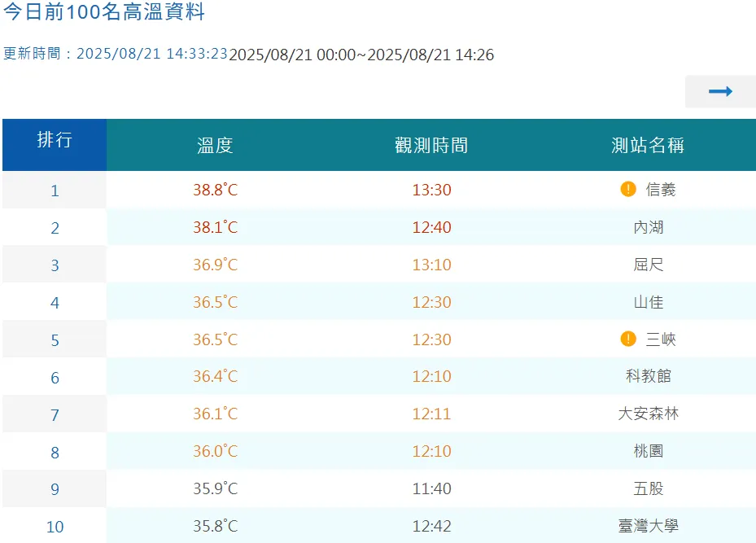Click the update time 2025/08/21 14:33:23

pyautogui.click(x=152, y=54)
